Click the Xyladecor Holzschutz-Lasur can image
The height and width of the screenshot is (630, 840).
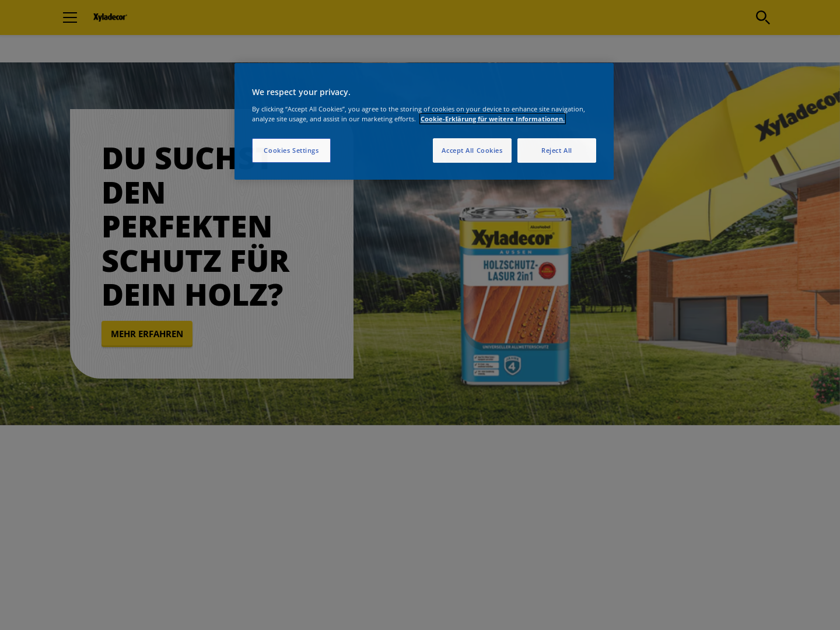click(515, 296)
